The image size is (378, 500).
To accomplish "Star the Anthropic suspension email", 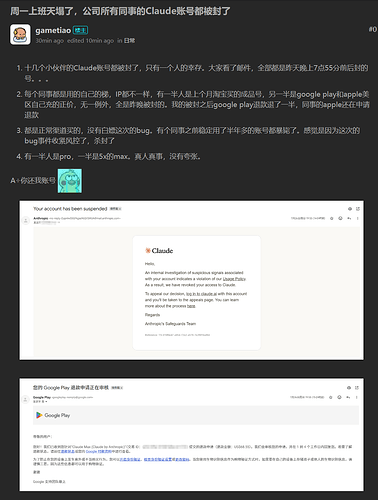I will [332, 218].
